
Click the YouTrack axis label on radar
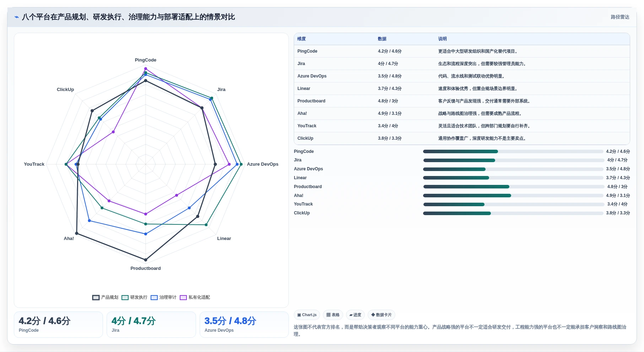pos(34,164)
